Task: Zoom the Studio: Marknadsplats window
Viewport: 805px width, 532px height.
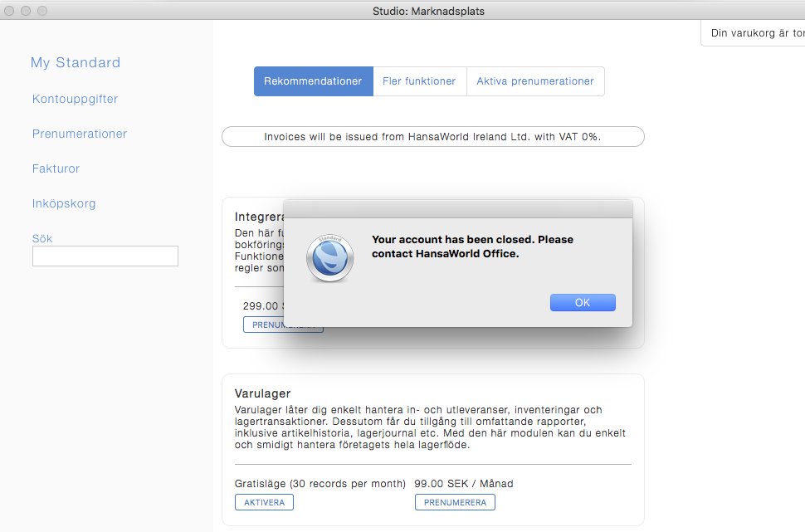Action: [42, 11]
